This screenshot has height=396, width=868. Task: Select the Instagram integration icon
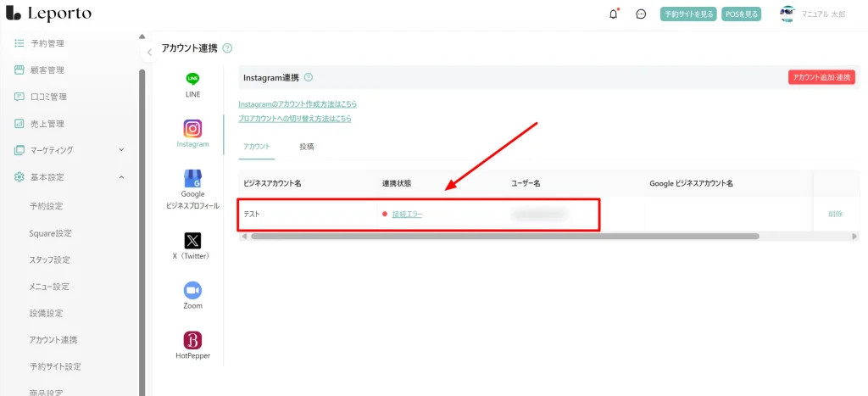click(x=192, y=129)
